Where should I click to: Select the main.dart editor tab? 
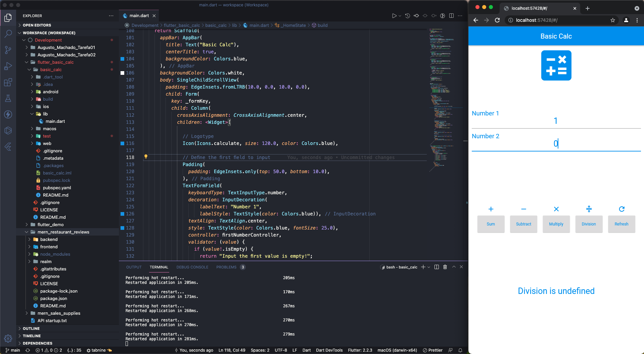coord(139,16)
